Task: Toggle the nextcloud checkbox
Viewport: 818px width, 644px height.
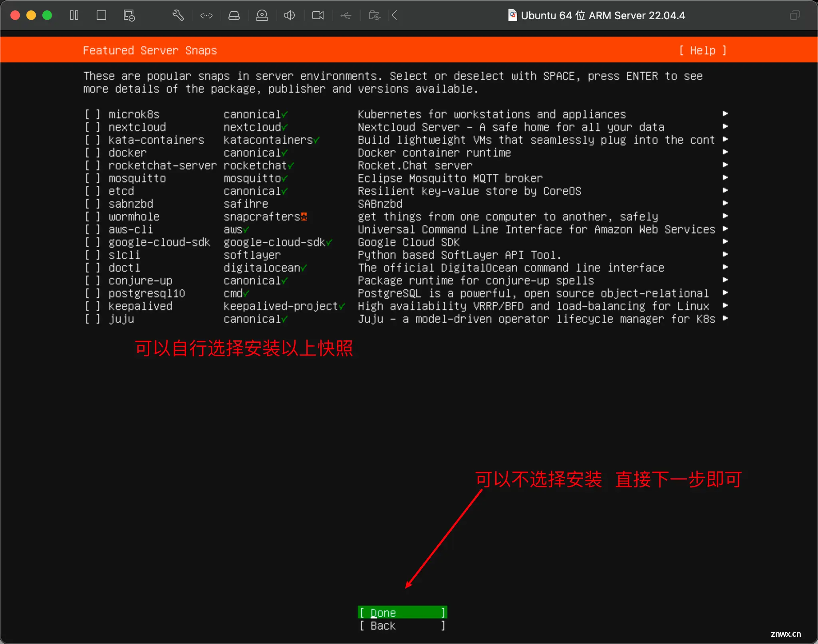Action: pos(92,127)
